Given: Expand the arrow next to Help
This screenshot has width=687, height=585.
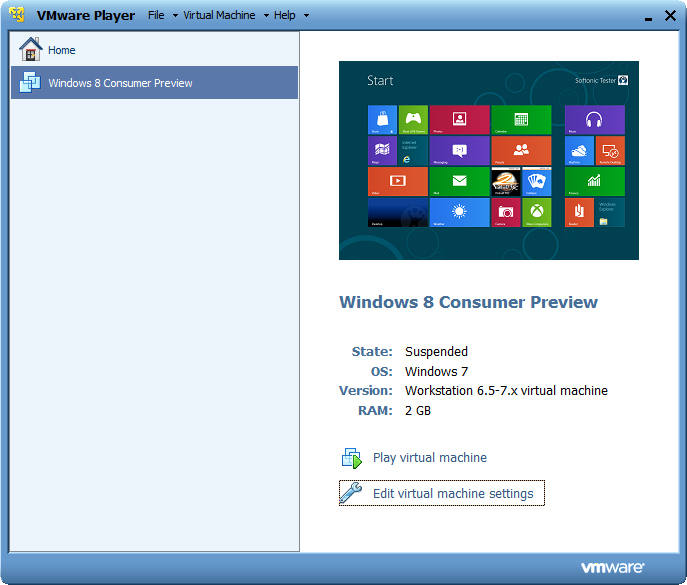Looking at the screenshot, I should click(x=306, y=16).
